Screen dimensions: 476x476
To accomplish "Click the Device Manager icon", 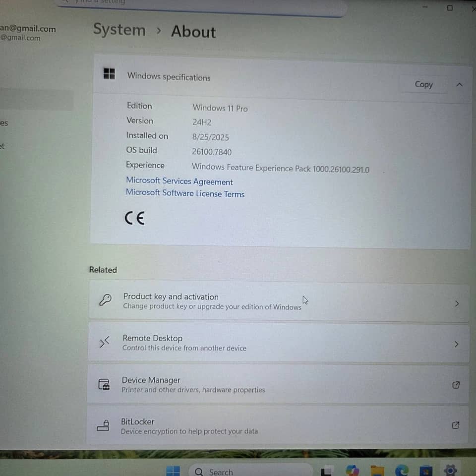I will [104, 384].
